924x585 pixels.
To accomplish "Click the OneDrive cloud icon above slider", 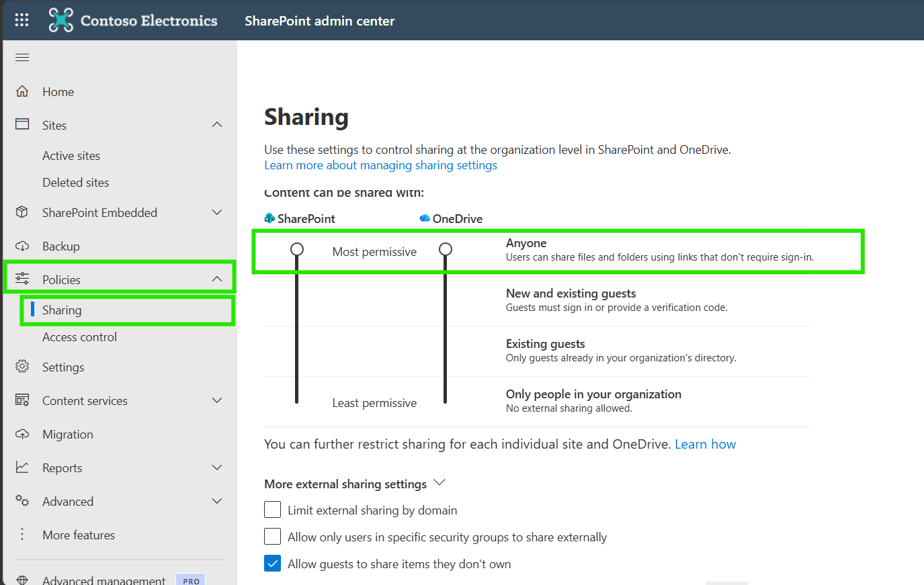I will 425,218.
